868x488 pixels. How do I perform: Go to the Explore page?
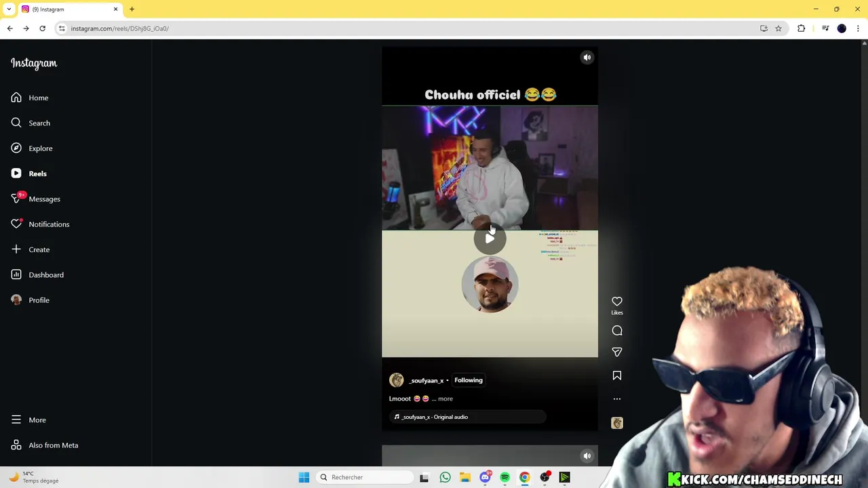pyautogui.click(x=32, y=148)
